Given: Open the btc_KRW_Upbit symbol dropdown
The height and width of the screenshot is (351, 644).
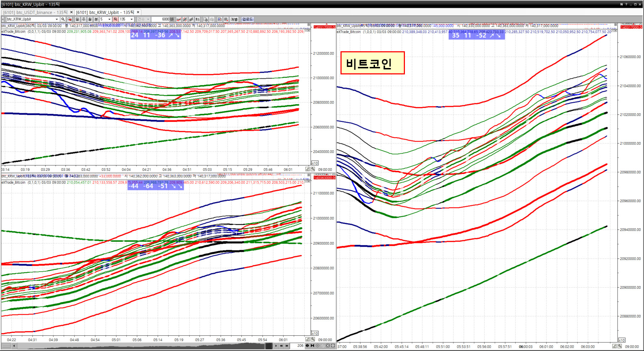Looking at the screenshot, I should [57, 19].
